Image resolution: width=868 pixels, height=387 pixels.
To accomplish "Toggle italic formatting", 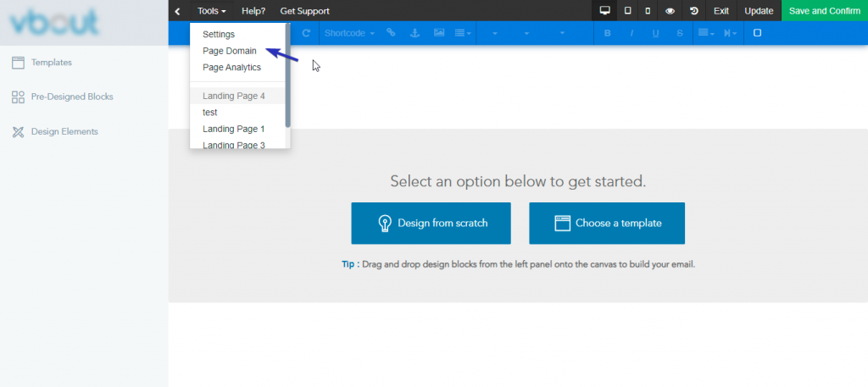I will (x=632, y=33).
